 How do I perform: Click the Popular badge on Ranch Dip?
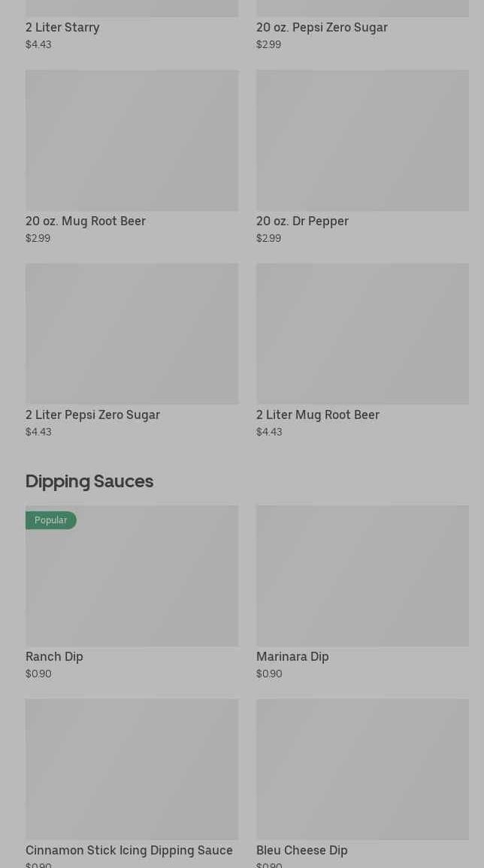[x=50, y=520]
